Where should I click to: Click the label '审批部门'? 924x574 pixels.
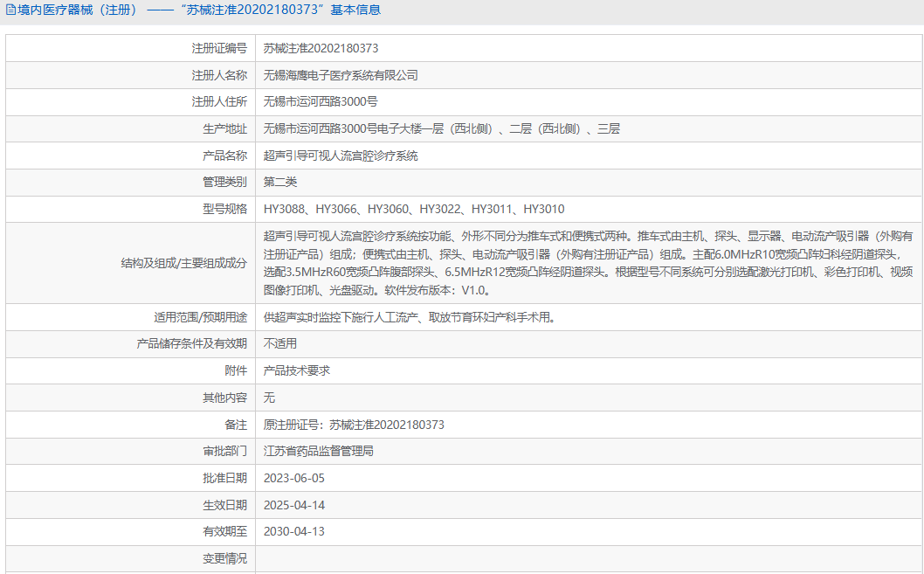coord(224,452)
